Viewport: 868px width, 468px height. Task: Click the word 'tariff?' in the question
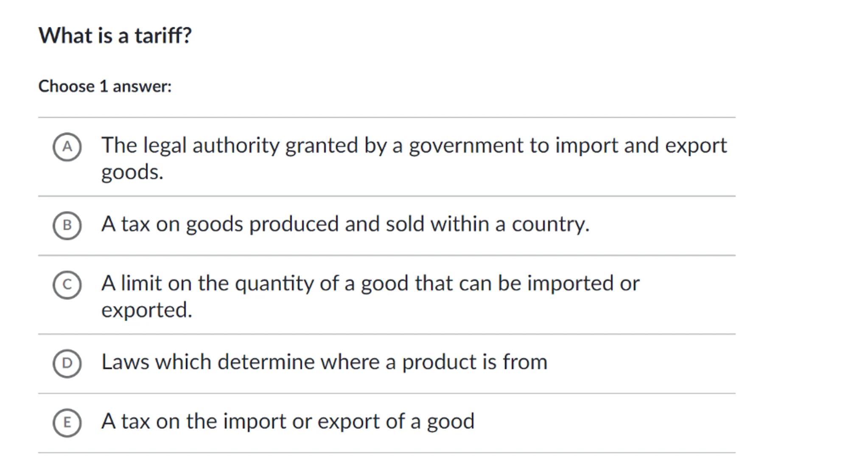click(x=163, y=36)
